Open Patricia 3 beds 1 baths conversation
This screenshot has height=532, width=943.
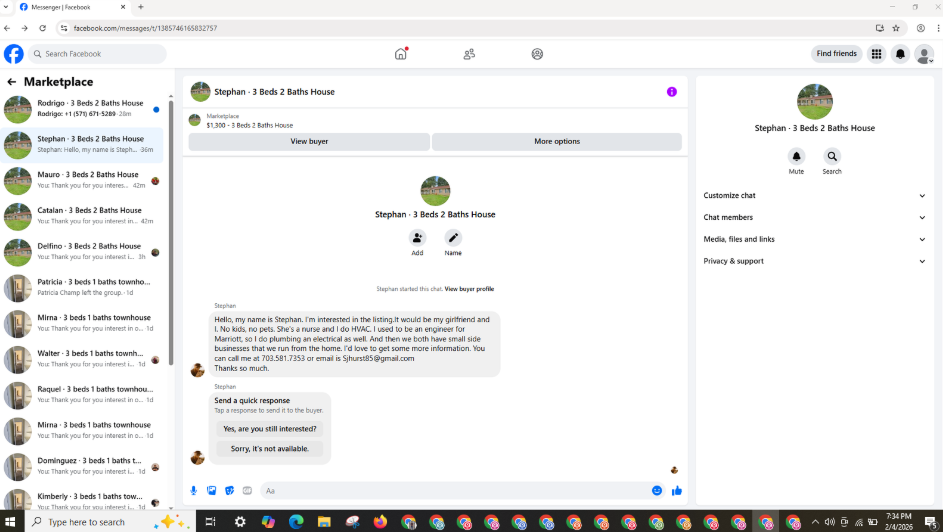pos(82,288)
